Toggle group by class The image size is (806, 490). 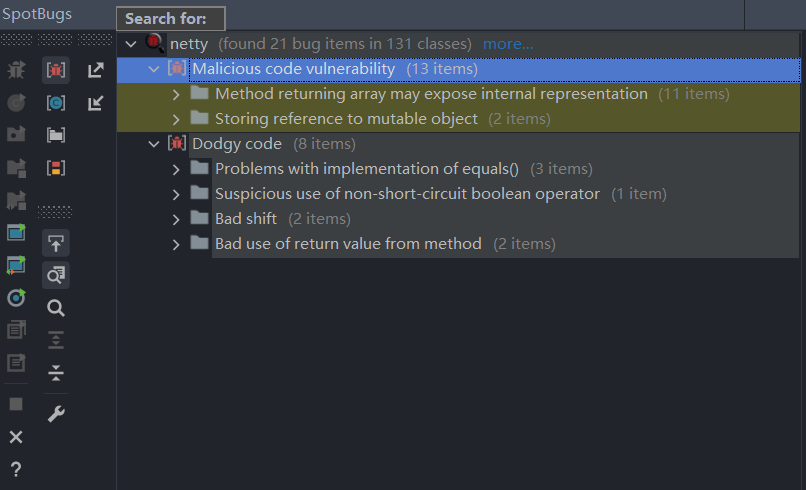click(x=56, y=102)
